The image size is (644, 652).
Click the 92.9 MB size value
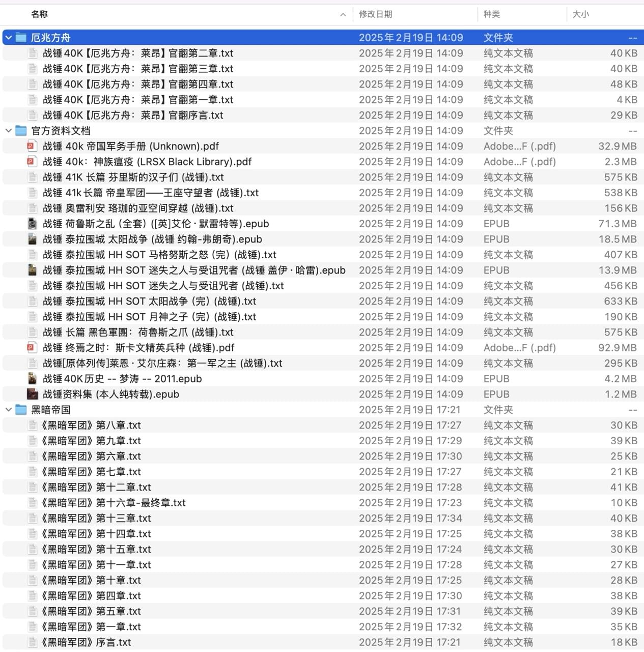coord(618,348)
